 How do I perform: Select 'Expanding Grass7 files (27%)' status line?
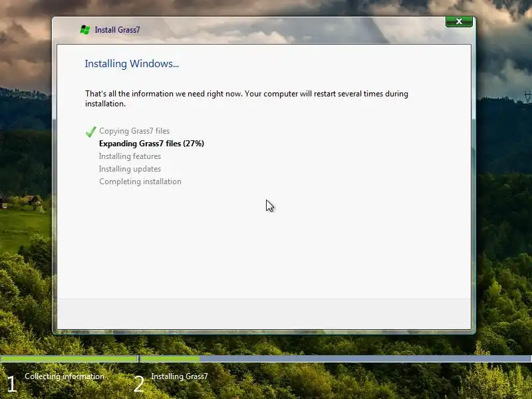point(152,144)
